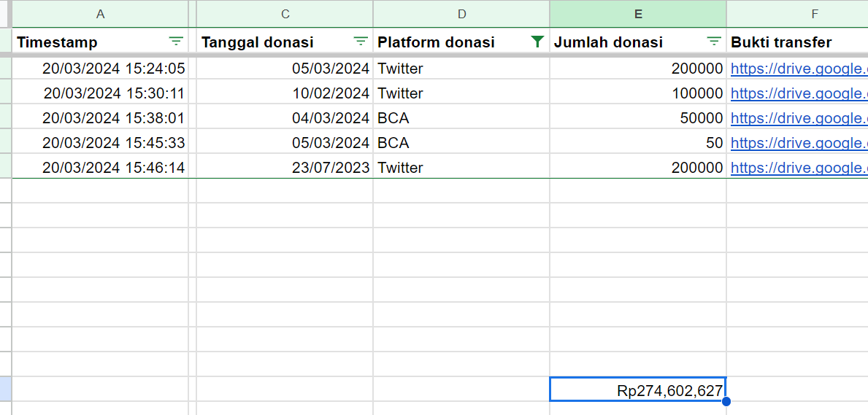Select timestamp cell 20/03/2024 15:24:05
The width and height of the screenshot is (868, 415).
click(100, 69)
